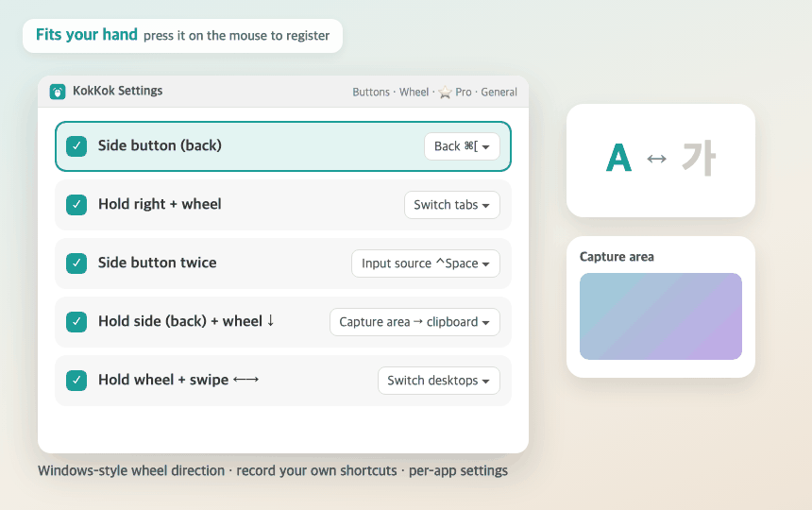Viewport: 812px width, 510px height.
Task: Open Capture area → clipboard dropdown
Action: coord(414,322)
